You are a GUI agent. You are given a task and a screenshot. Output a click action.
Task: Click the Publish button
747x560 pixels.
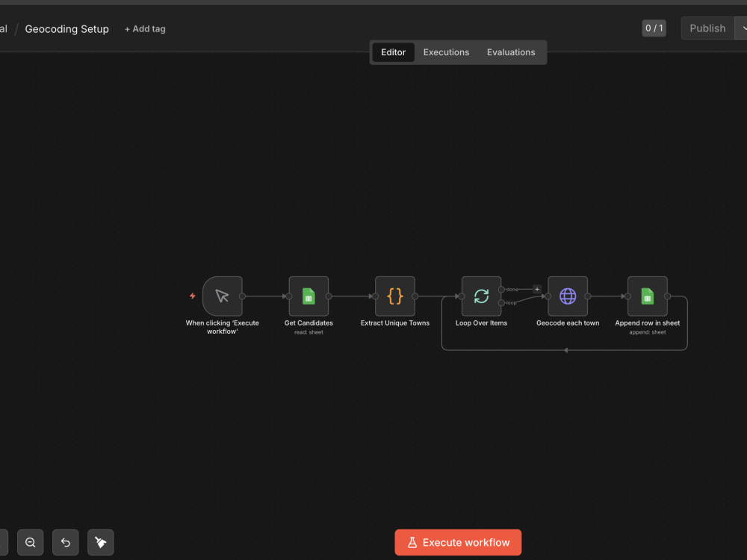click(707, 28)
